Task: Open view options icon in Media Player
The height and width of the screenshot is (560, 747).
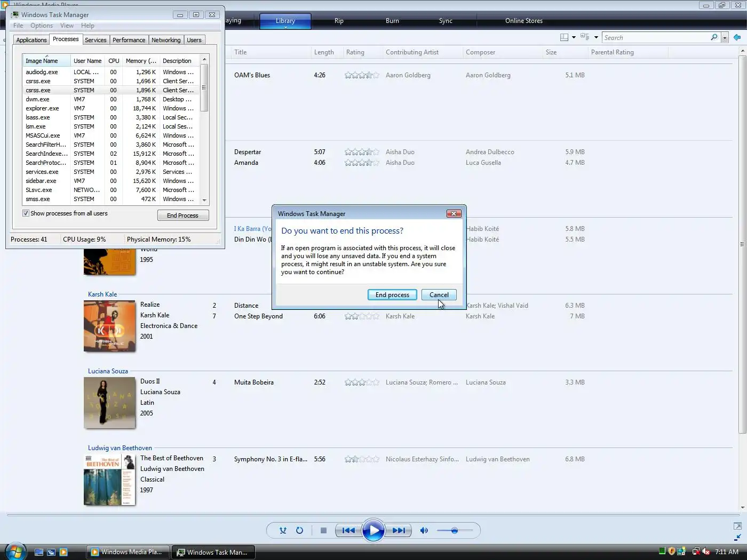Action: pyautogui.click(x=585, y=37)
